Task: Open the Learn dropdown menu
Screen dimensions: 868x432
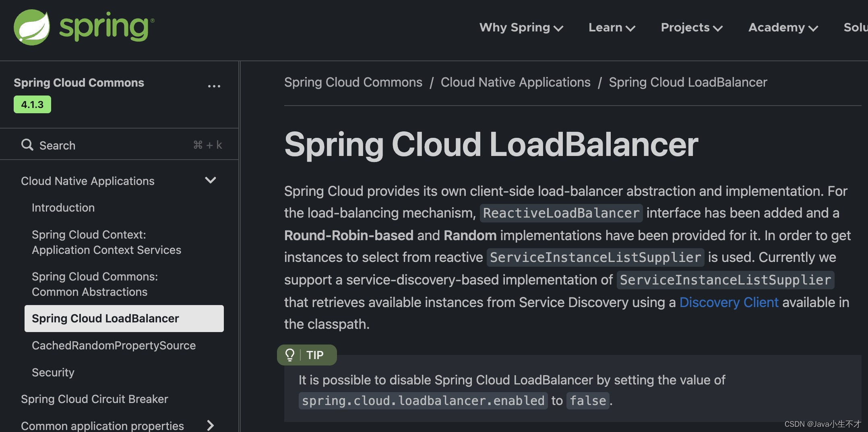Action: (x=612, y=27)
